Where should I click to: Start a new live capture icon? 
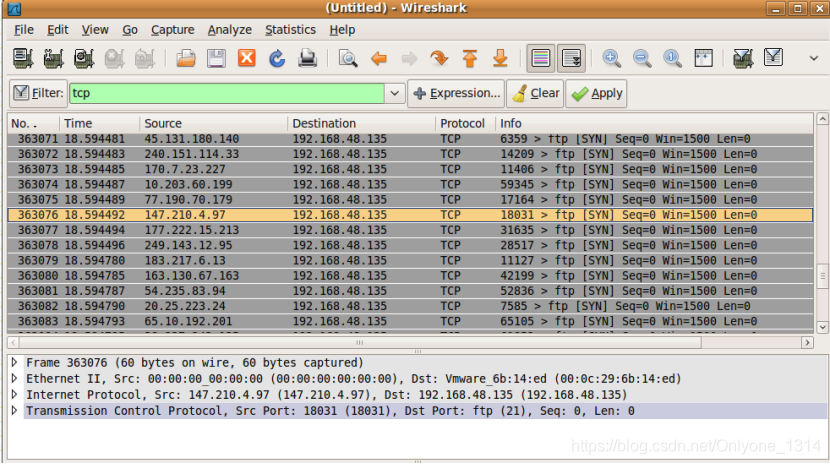[x=84, y=58]
